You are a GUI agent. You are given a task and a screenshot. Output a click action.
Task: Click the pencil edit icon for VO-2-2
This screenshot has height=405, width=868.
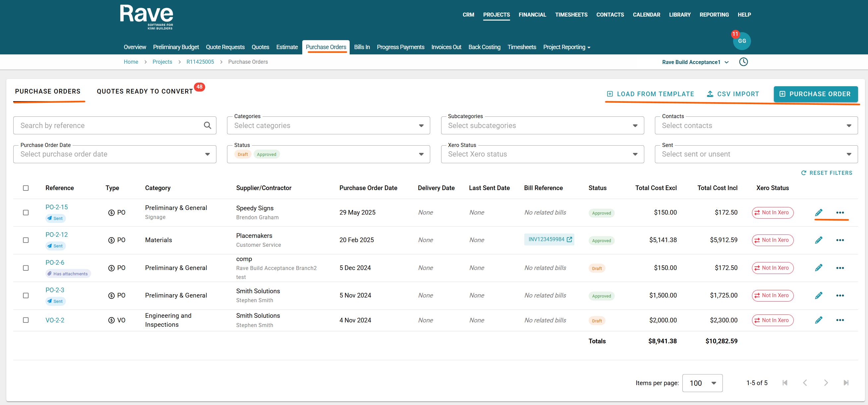point(819,320)
